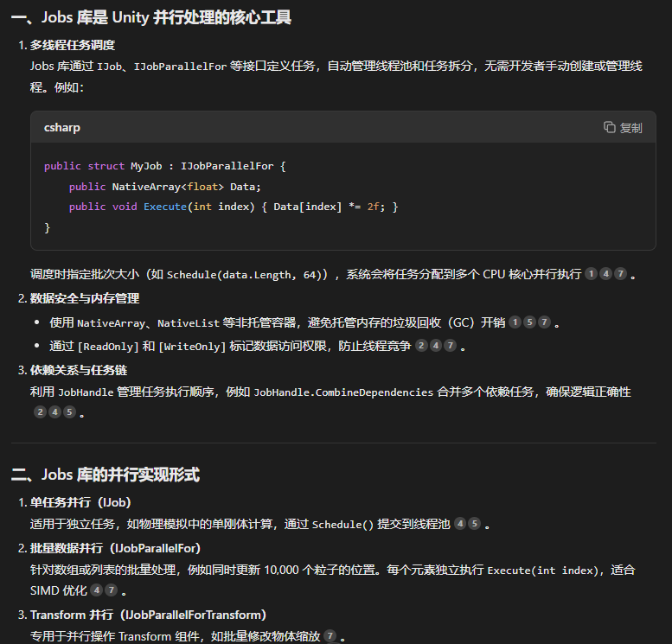Image resolution: width=672 pixels, height=644 pixels.
Task: Open citation 1 after CPU 核心并行执行
Action: 591,274
